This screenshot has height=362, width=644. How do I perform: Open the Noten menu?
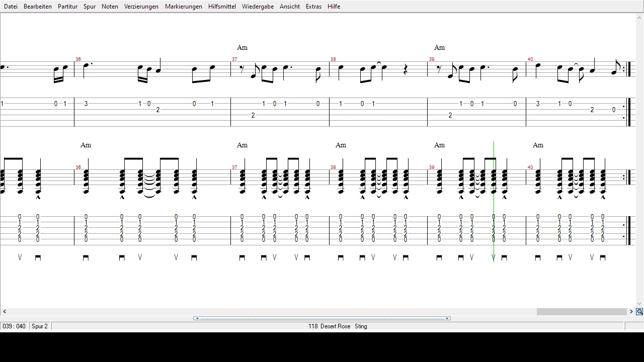point(110,7)
